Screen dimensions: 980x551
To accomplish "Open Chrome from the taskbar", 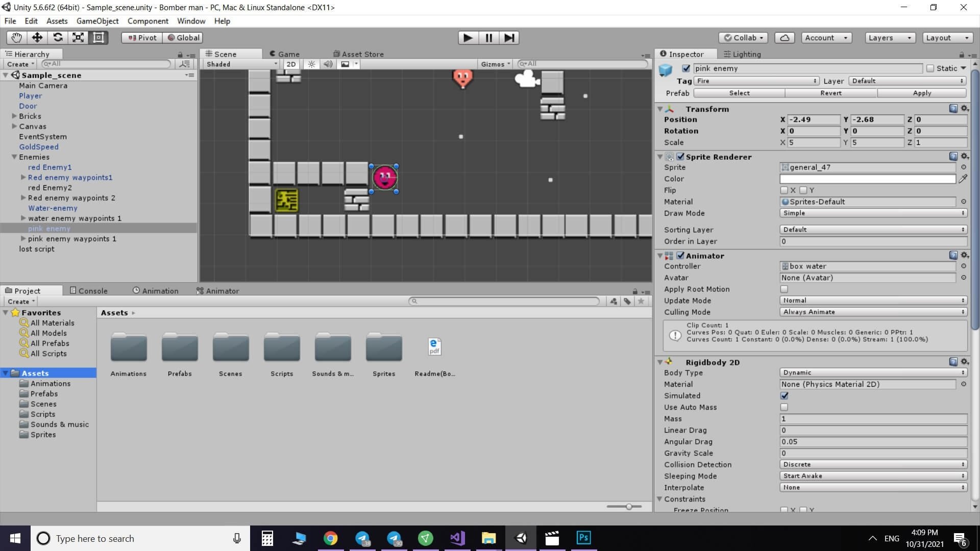I will pos(331,538).
